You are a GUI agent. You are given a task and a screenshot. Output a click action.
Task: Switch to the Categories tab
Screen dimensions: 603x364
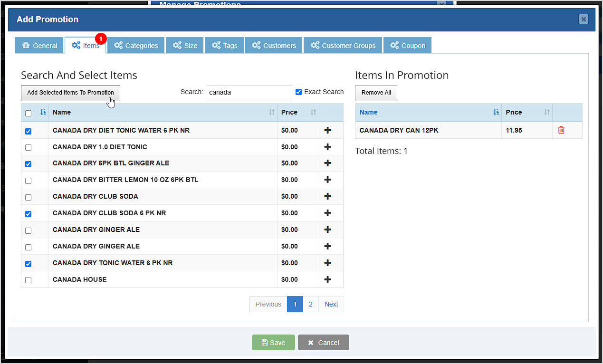pos(136,45)
